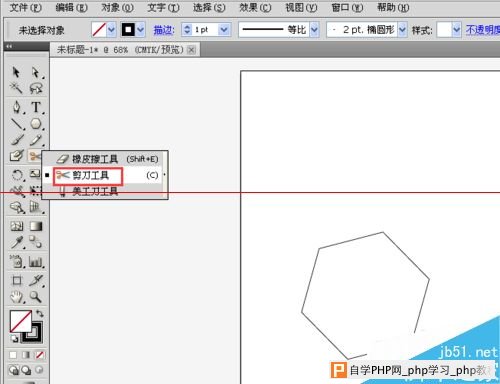Viewport: 500px width, 384px height.
Task: Enable Draw Normal mode
Action: [14, 370]
